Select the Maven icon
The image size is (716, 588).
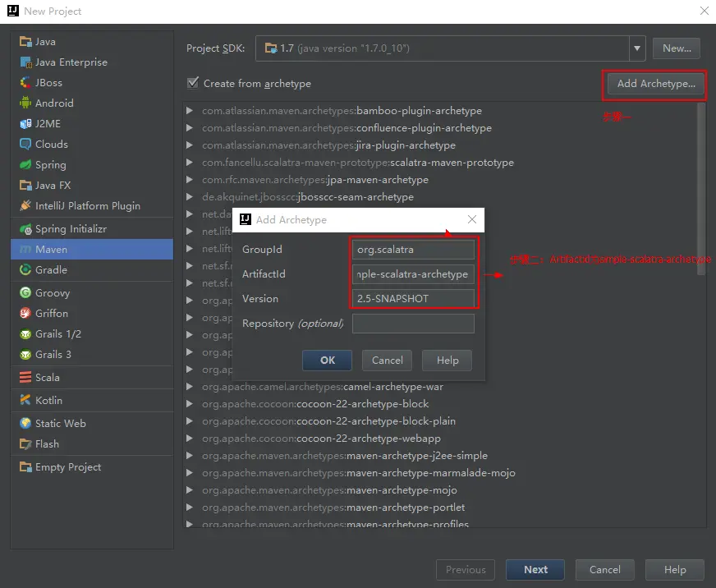(x=25, y=250)
